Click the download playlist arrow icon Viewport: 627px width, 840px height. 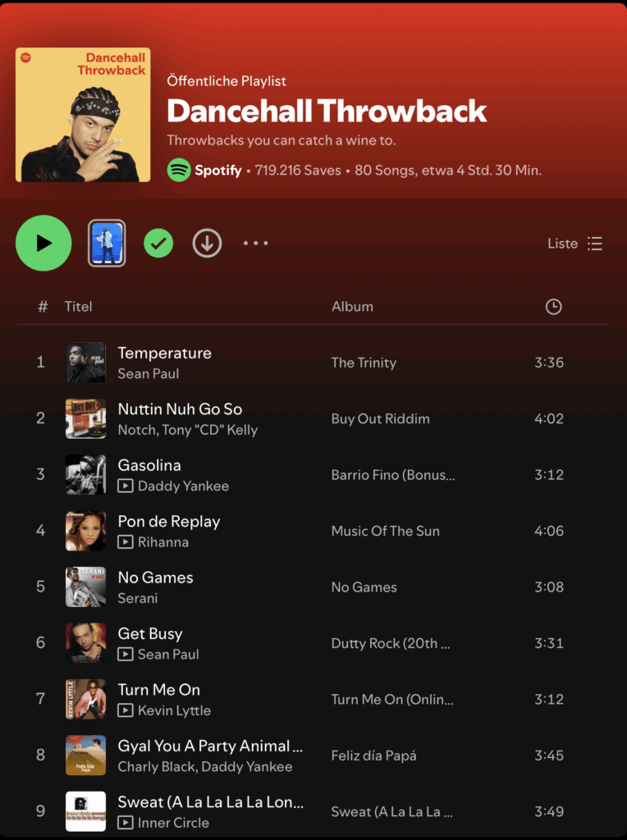click(x=207, y=243)
